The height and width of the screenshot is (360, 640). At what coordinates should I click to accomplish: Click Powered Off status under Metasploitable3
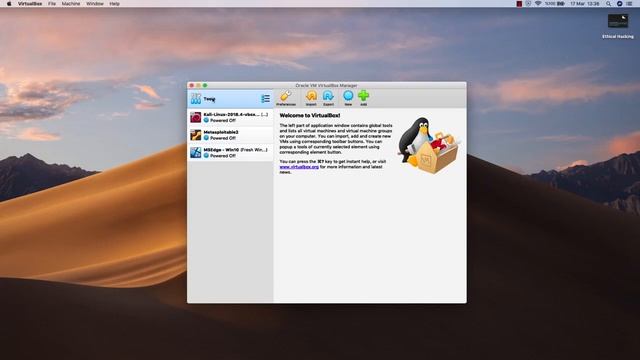(220, 138)
